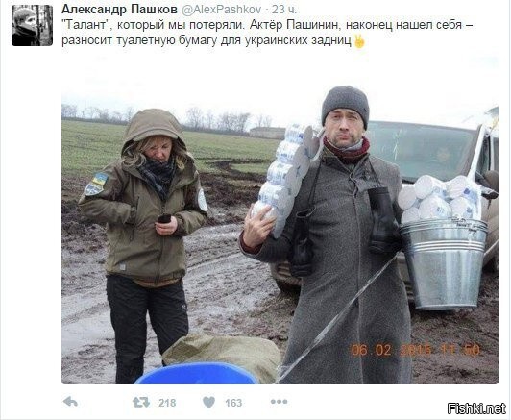This screenshot has width=511, height=420.
Task: Click the Fishki.net watermark logo
Action: coord(476,408)
